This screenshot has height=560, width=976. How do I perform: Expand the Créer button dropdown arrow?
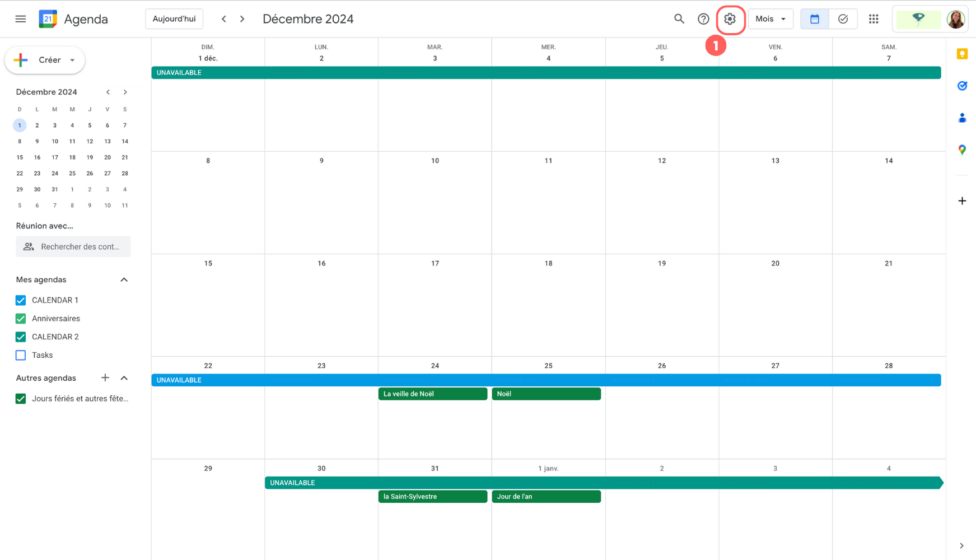[x=72, y=60]
